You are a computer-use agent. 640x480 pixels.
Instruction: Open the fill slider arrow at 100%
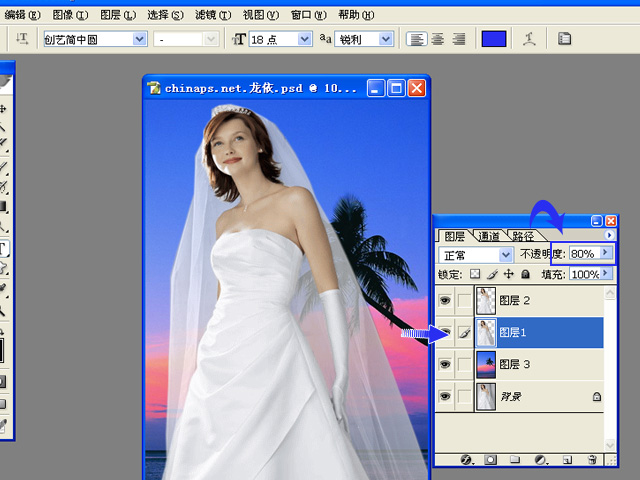pyautogui.click(x=606, y=273)
